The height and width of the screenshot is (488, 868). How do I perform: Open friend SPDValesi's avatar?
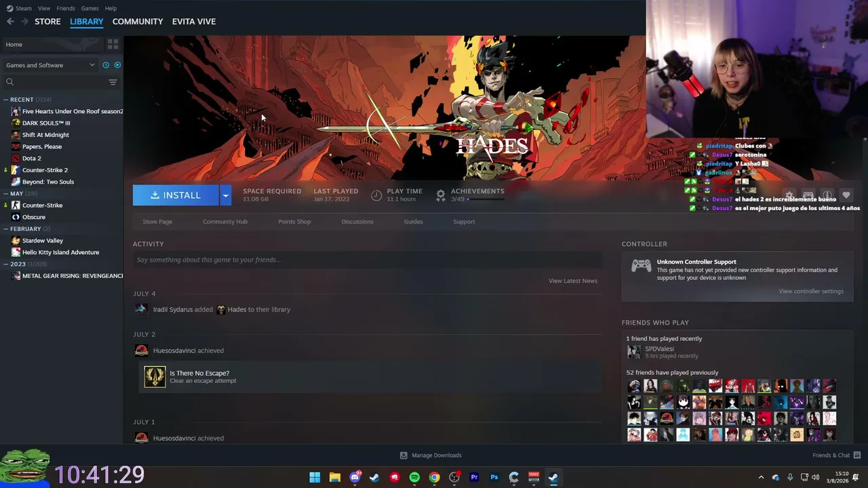click(x=634, y=352)
